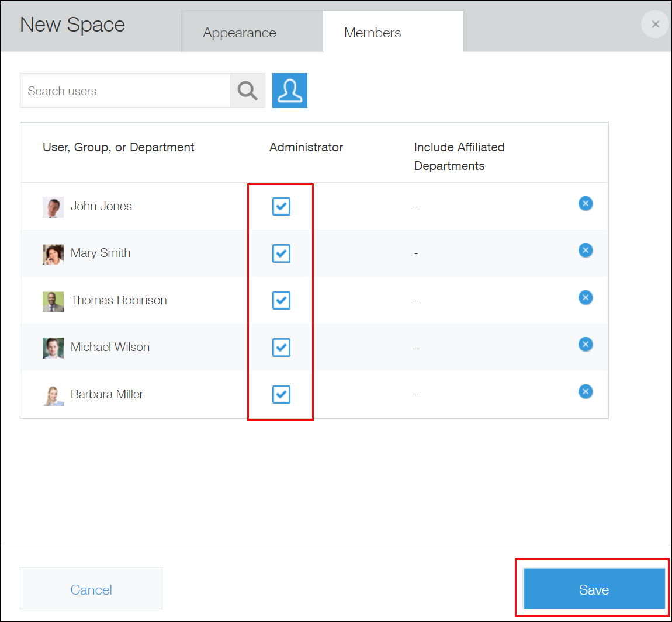672x622 pixels.
Task: Toggle Administrator checkbox for Barbara Miller
Action: pyautogui.click(x=281, y=394)
